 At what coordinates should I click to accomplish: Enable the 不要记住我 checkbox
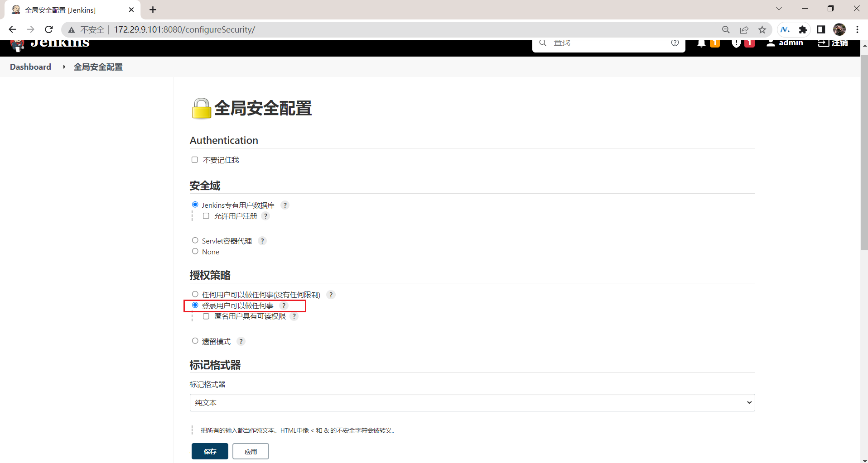click(195, 160)
